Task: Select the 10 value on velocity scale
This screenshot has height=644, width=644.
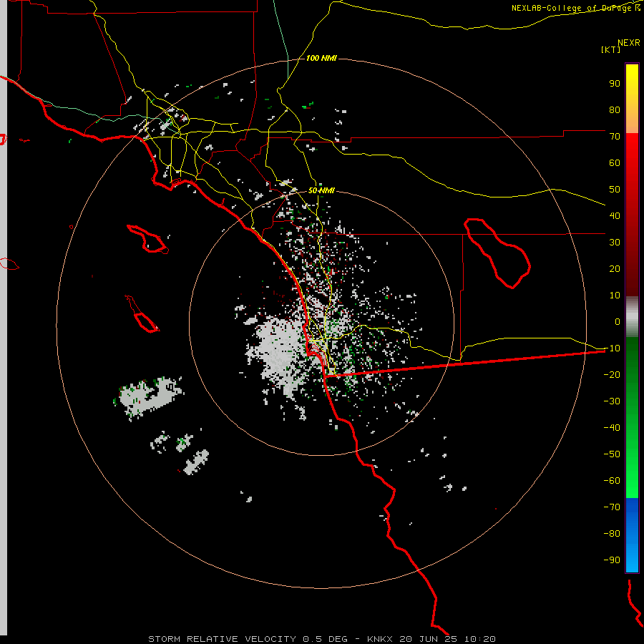Action: [x=615, y=296]
